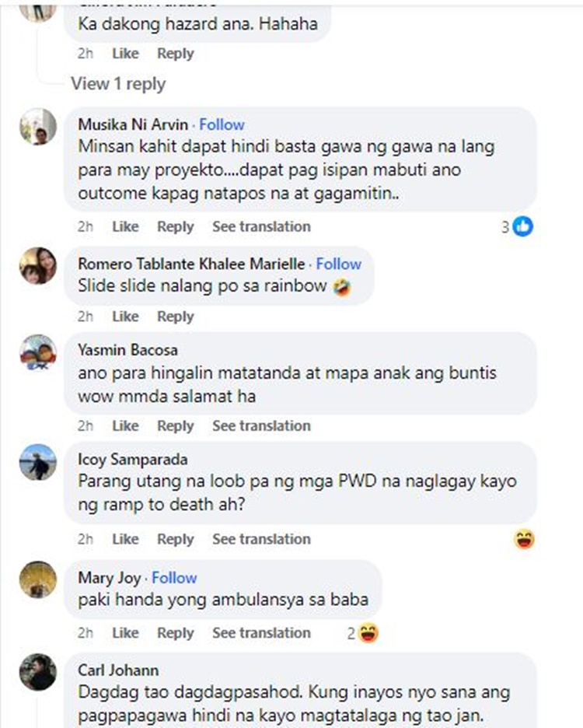The height and width of the screenshot is (728, 583).
Task: View laughing reactions on Mary Joy's comment
Action: point(363,633)
